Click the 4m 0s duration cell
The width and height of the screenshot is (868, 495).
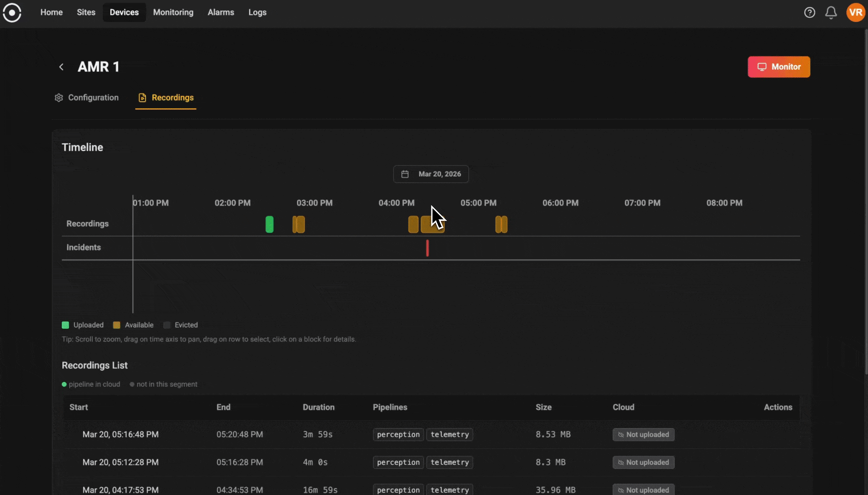pos(315,462)
